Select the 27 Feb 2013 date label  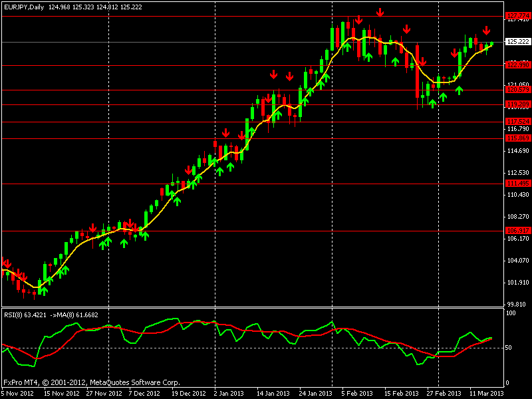point(444,394)
